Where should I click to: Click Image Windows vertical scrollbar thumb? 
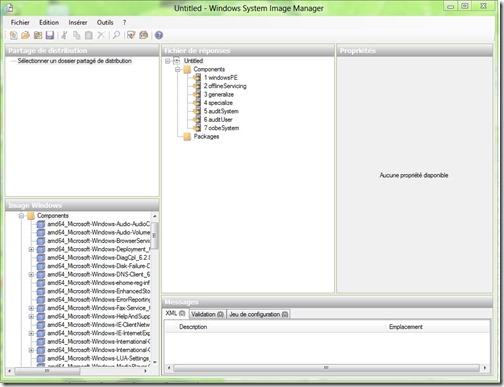[154, 236]
